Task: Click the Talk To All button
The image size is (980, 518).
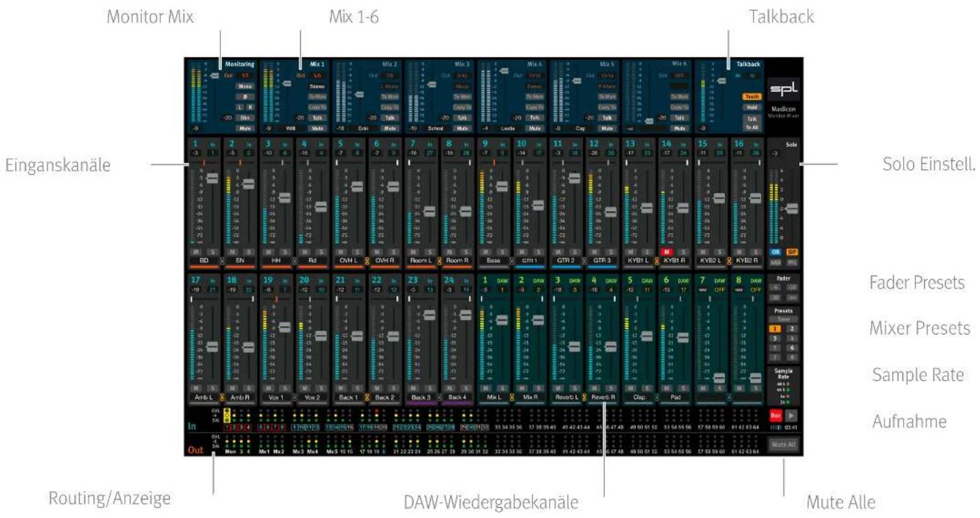Action: click(752, 122)
